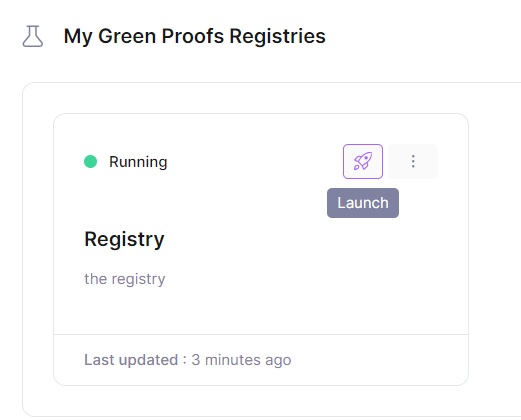Click the "3 minutes ago" text
Viewport: 521px width, 420px height.
click(241, 360)
